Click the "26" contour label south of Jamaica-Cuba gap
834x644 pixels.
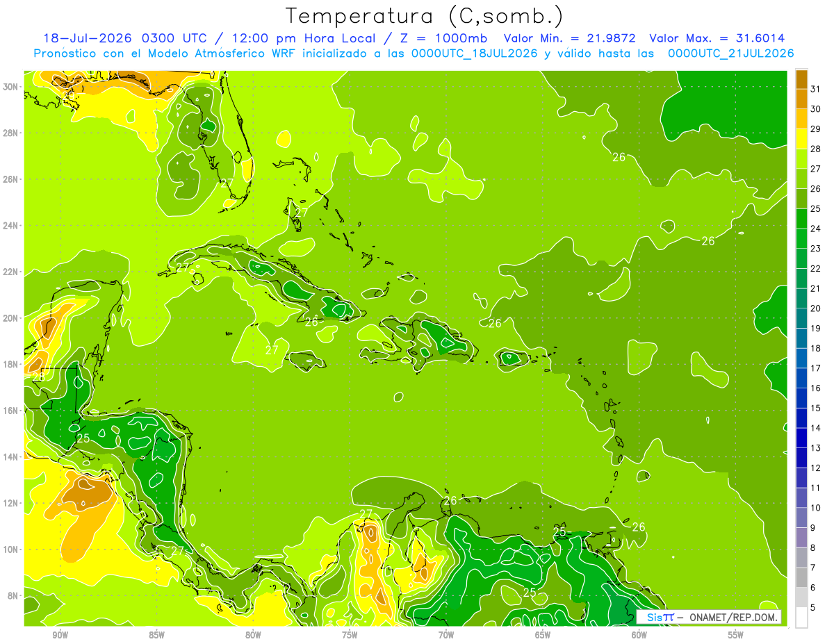311,322
